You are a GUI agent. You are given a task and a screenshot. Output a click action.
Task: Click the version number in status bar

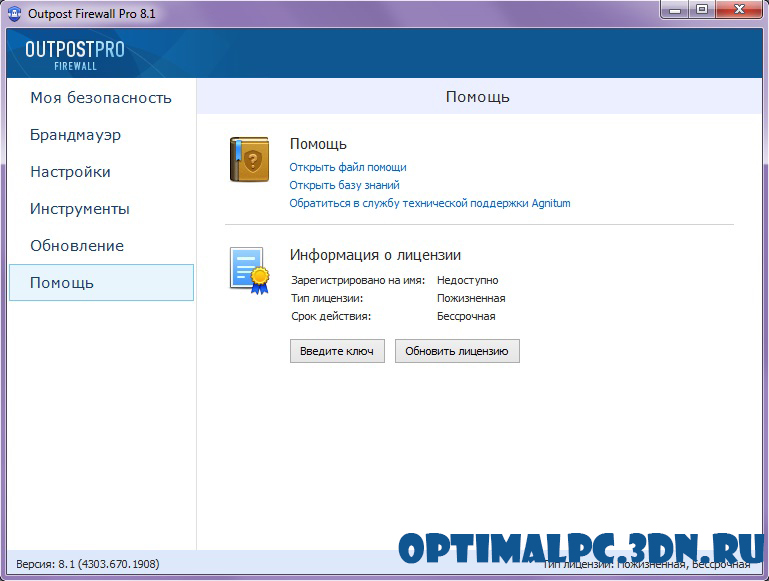pos(88,564)
